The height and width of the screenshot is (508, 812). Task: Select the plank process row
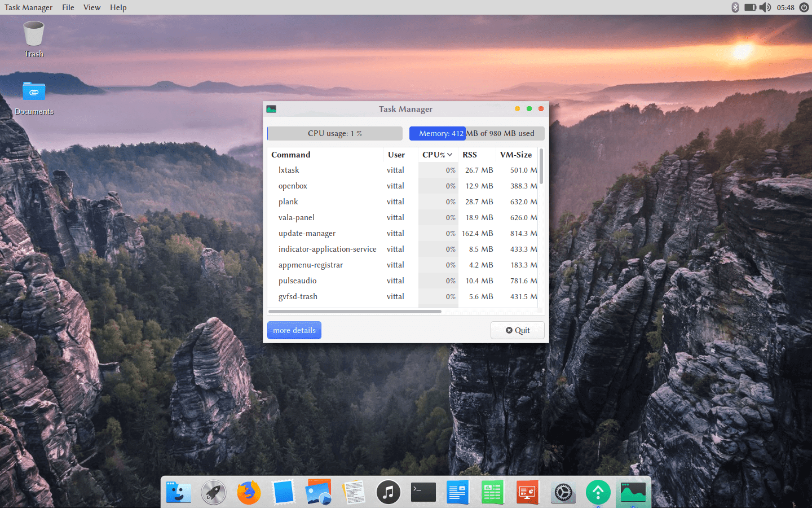(x=403, y=202)
